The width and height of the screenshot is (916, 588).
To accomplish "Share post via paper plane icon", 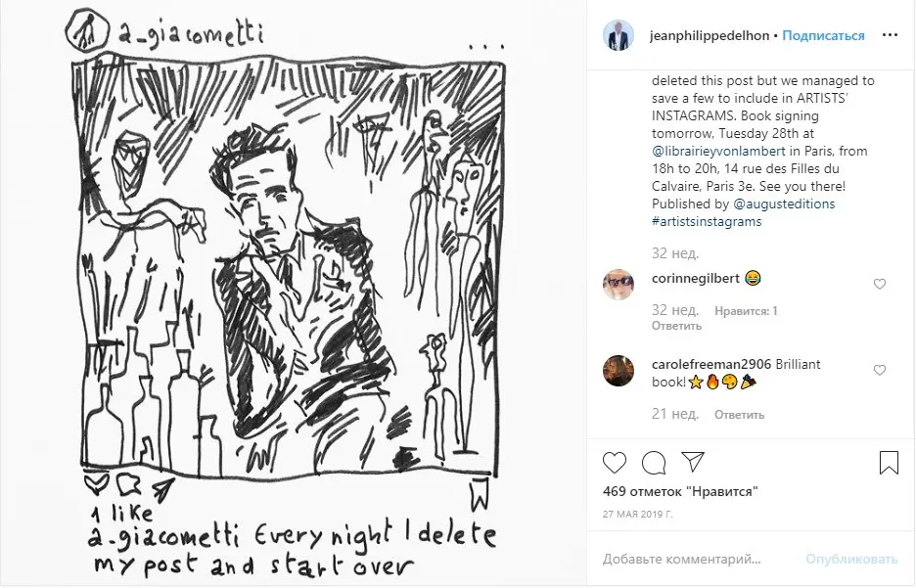I will point(692,463).
